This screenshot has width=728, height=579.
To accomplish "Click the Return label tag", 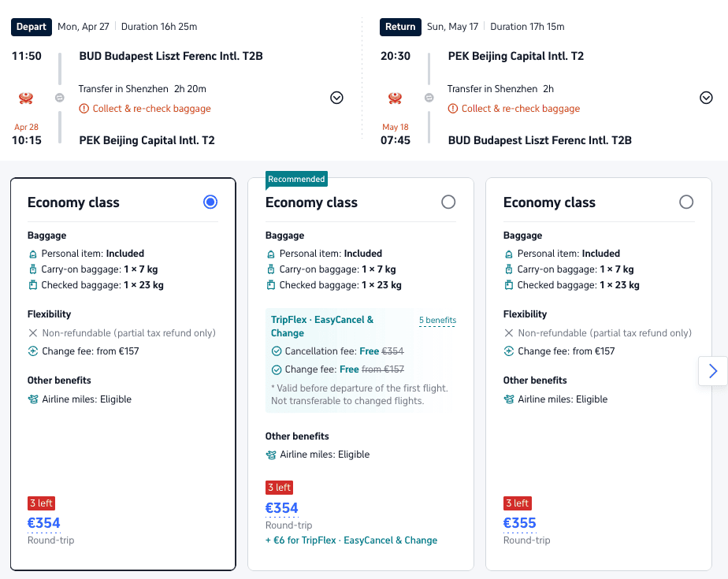I will (400, 27).
